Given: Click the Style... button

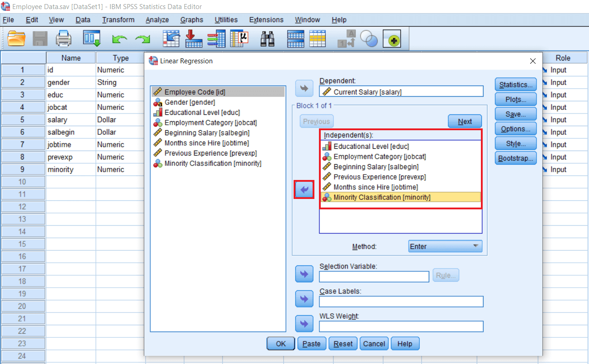Looking at the screenshot, I should [x=516, y=144].
